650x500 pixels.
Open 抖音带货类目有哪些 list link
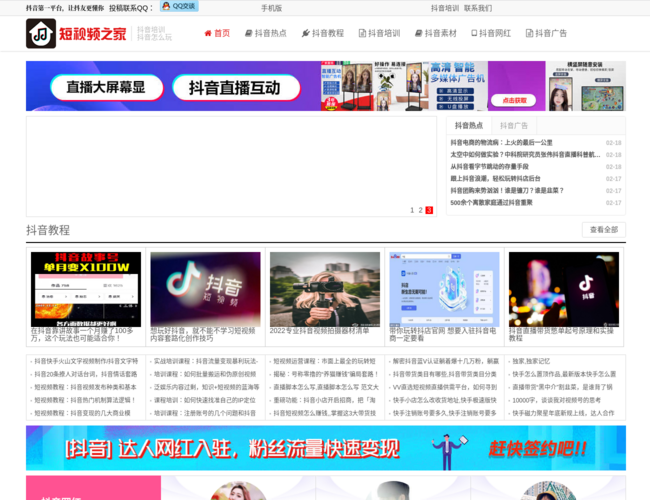click(x=444, y=374)
